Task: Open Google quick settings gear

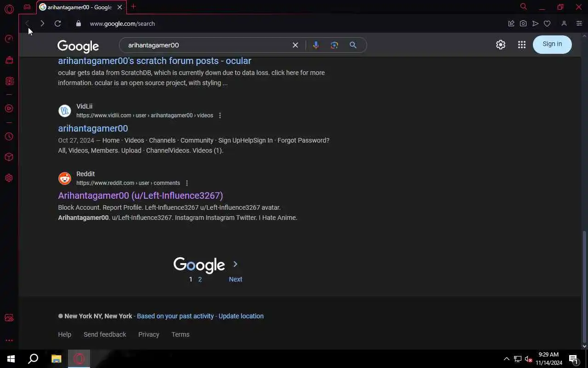Action: [501, 45]
